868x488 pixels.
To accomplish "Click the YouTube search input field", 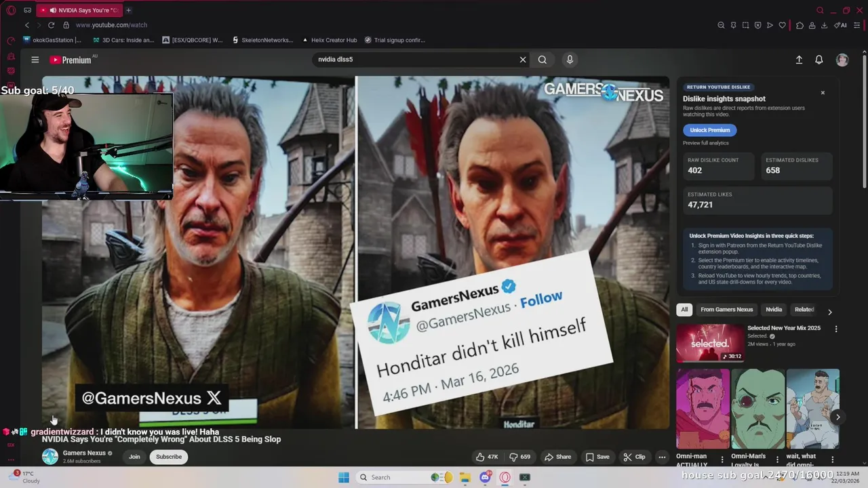I will [417, 60].
